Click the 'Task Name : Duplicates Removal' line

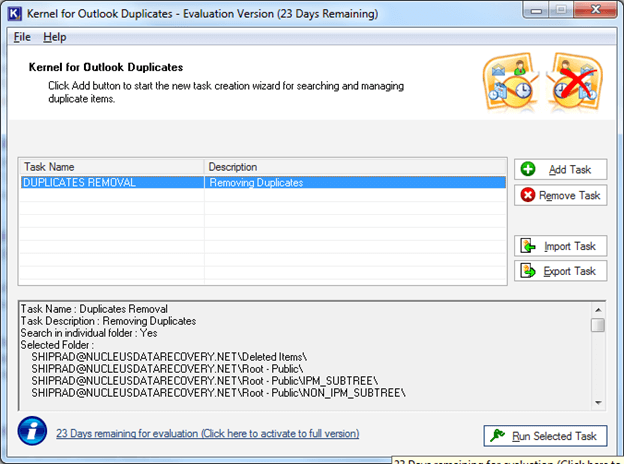(94, 309)
